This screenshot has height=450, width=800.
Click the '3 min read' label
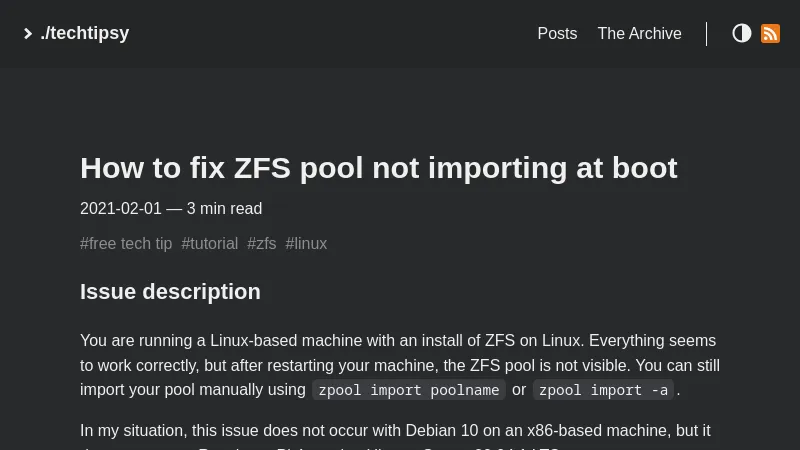(x=224, y=208)
